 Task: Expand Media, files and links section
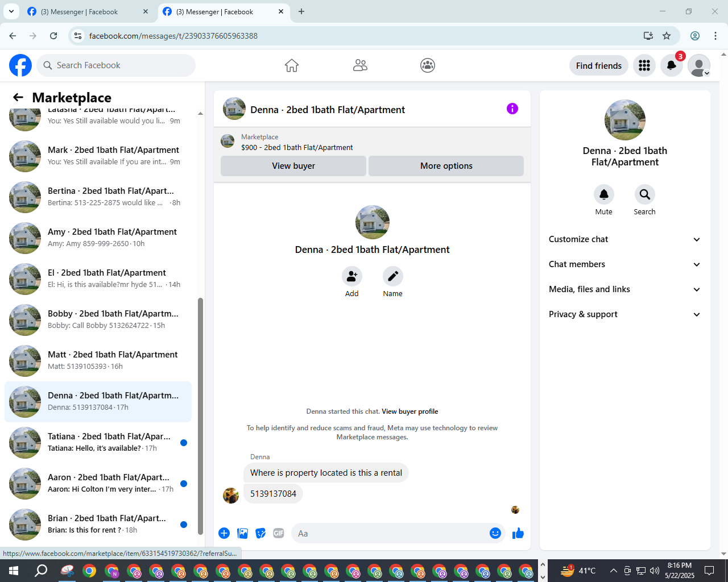tap(624, 289)
